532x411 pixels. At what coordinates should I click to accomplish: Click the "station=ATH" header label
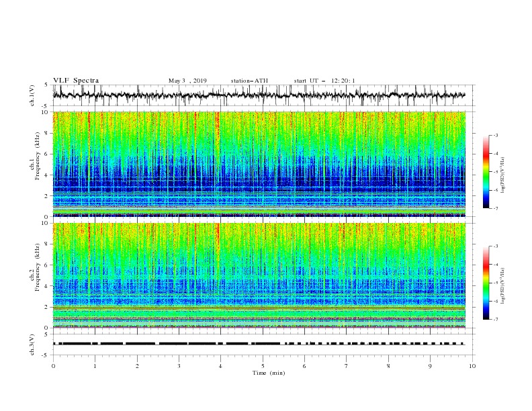point(249,81)
